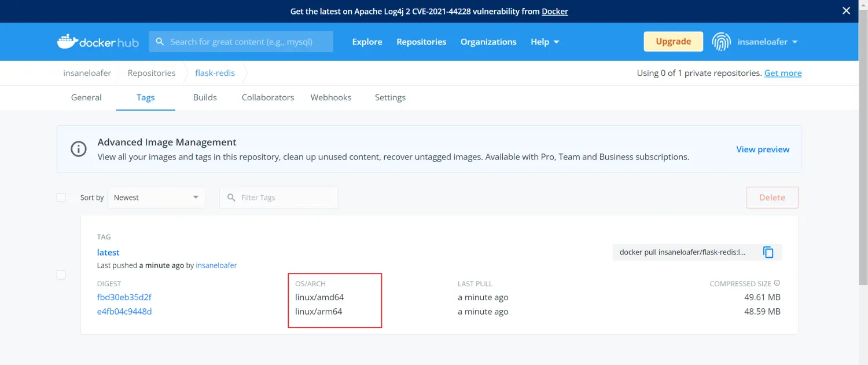The height and width of the screenshot is (365, 868).
Task: Click the flask-redis breadcrumb
Action: pyautogui.click(x=215, y=73)
